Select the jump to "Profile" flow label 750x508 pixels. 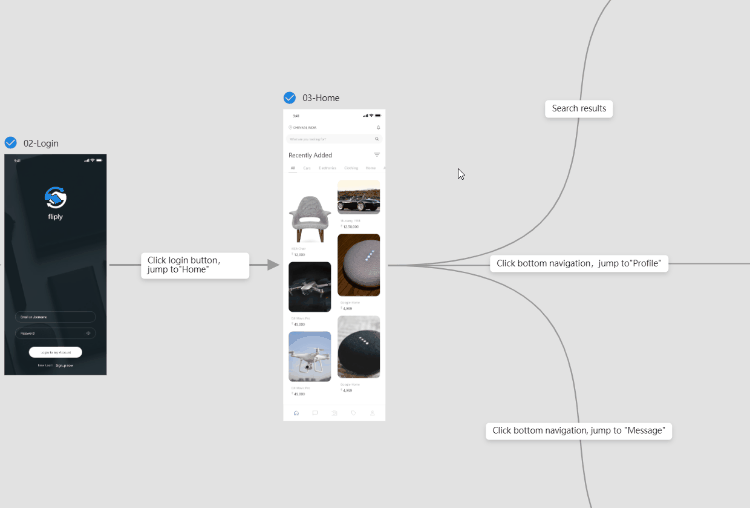coord(580,264)
